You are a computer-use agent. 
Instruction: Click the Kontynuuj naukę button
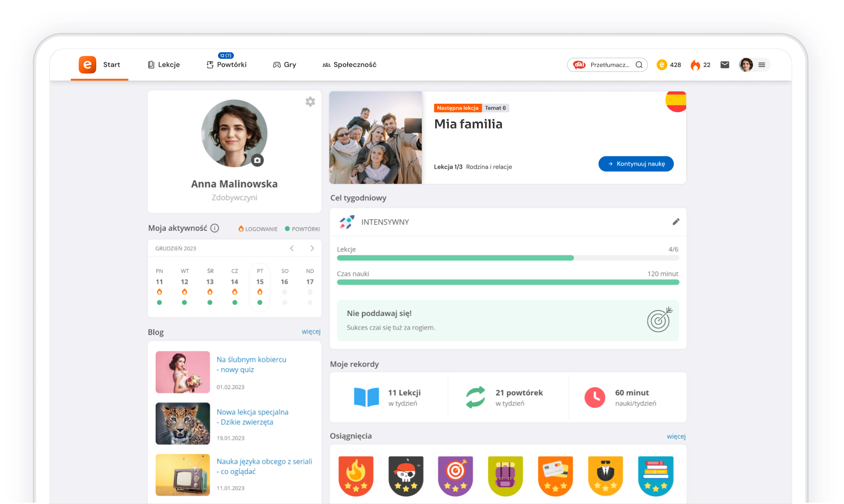click(x=636, y=163)
